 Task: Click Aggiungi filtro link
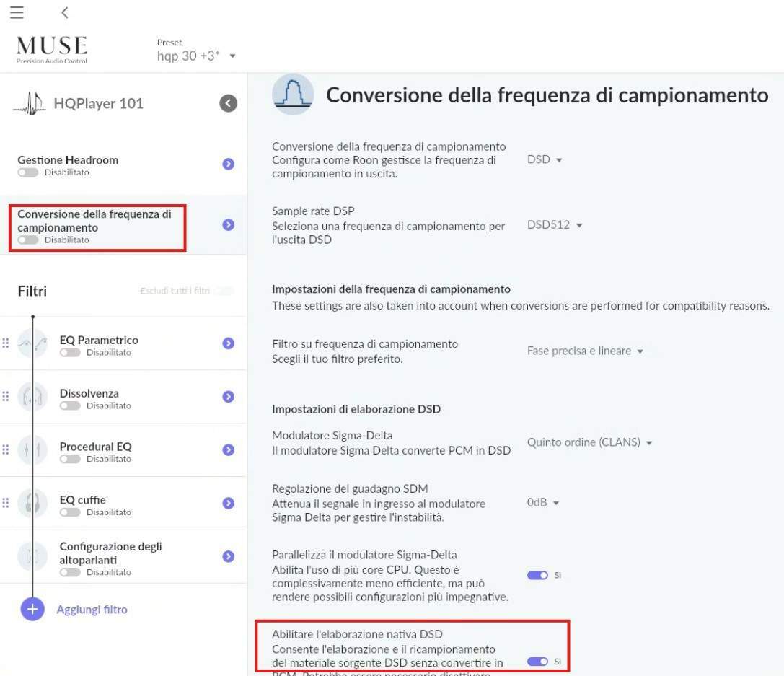tap(92, 610)
